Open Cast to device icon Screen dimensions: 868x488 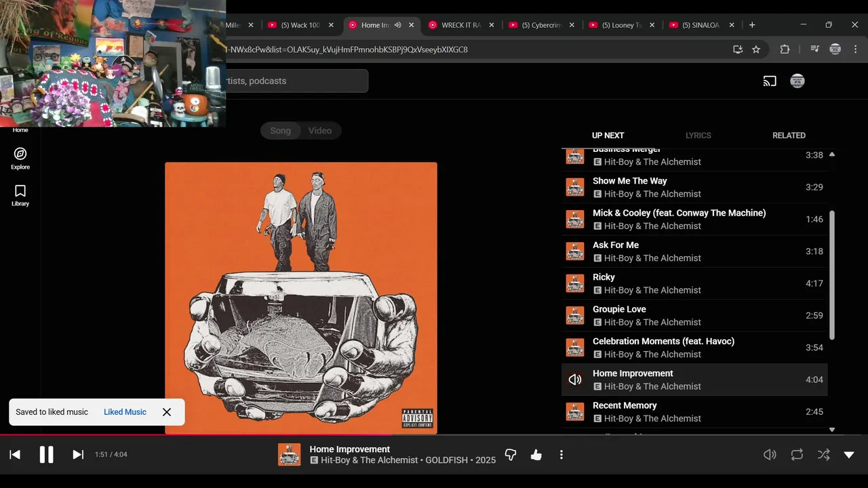pyautogui.click(x=770, y=81)
